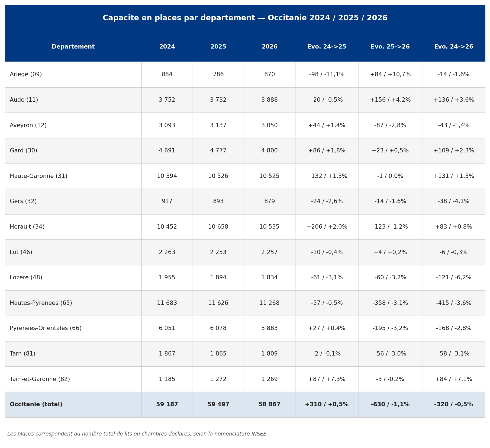Select the 2024 column header
The width and height of the screenshot is (490, 448).
tap(167, 47)
